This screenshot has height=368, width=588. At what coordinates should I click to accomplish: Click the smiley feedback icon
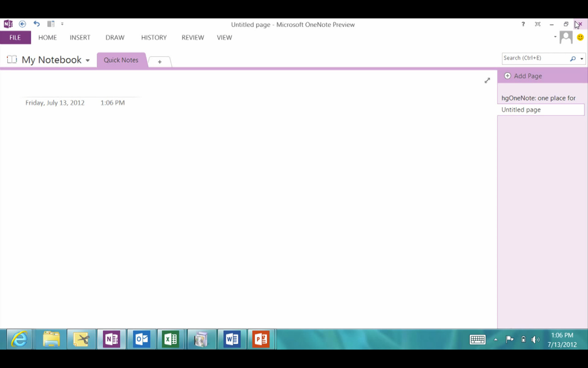580,37
